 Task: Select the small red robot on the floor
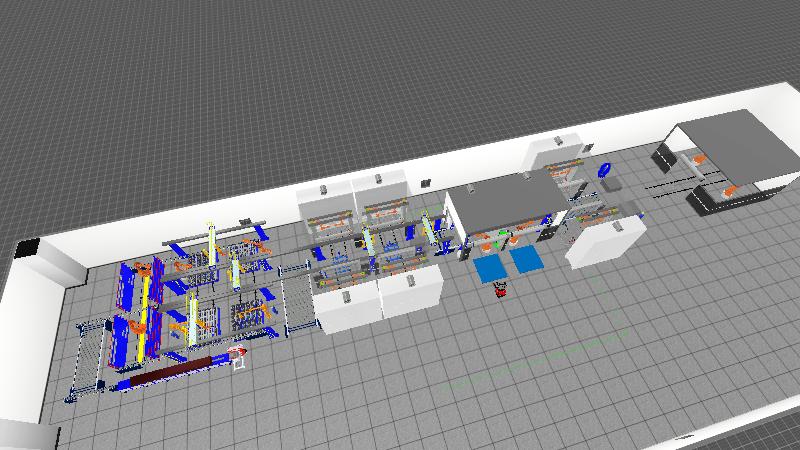(501, 290)
